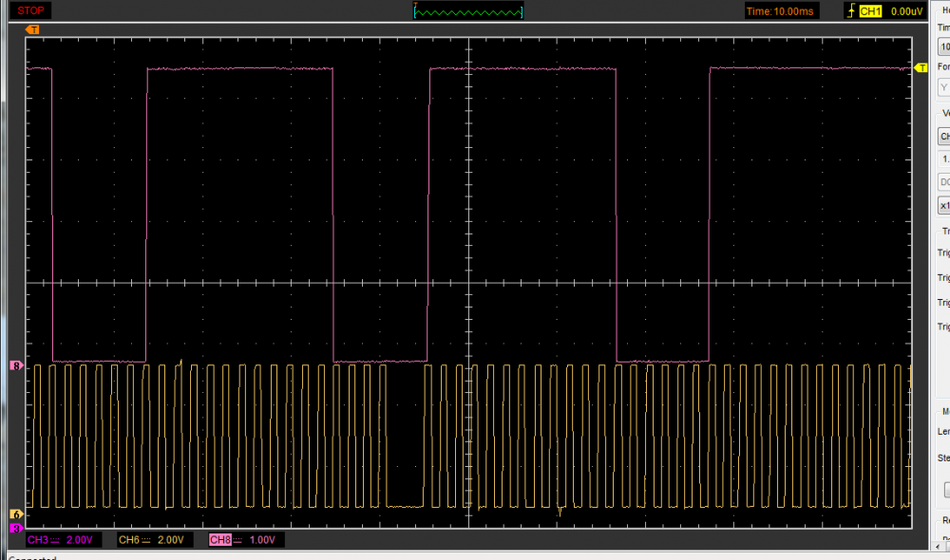Image resolution: width=950 pixels, height=560 pixels.
Task: Select the yellow channel 6 ground marker
Action: click(x=15, y=514)
